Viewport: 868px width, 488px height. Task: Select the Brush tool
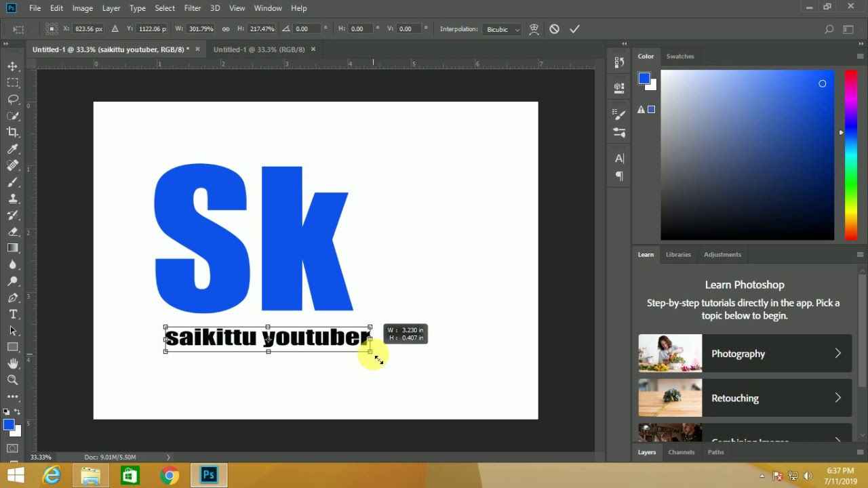(13, 182)
